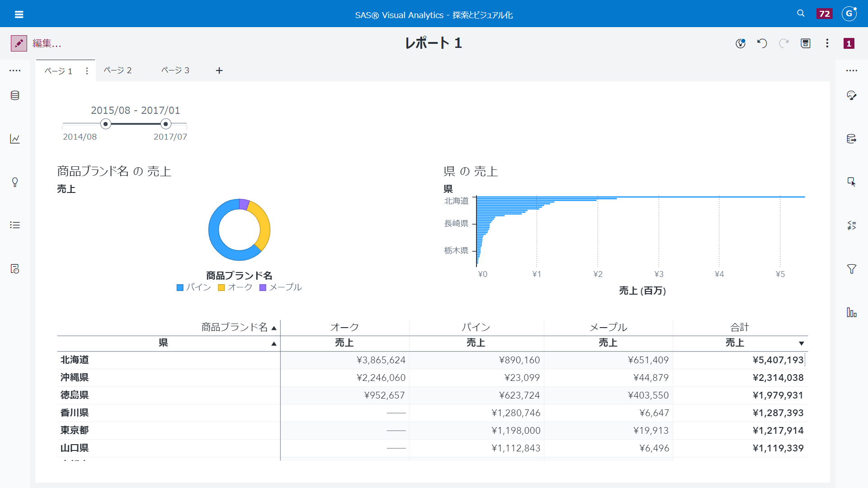The width and height of the screenshot is (868, 488).
Task: Select the オーク column header
Action: (x=344, y=327)
